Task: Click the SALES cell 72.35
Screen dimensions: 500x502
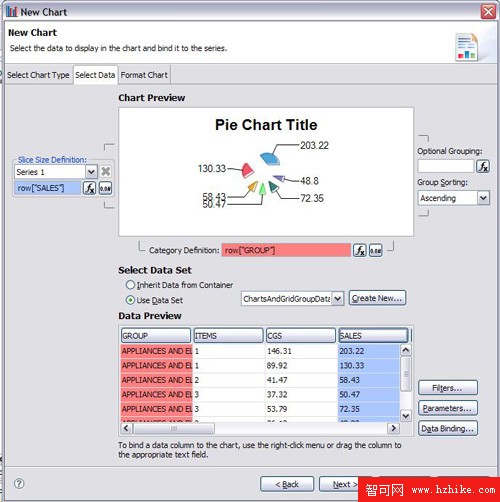Action: click(x=369, y=409)
